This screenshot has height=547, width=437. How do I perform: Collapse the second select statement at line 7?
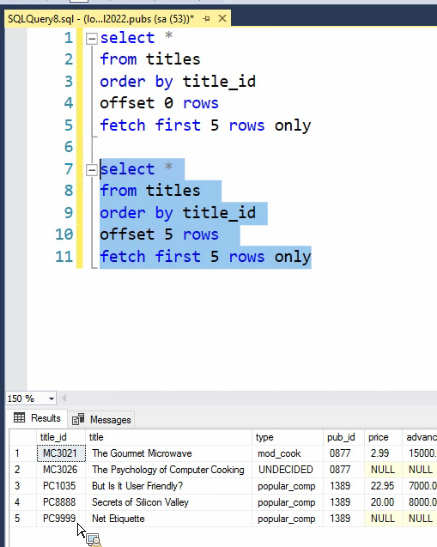coord(92,170)
